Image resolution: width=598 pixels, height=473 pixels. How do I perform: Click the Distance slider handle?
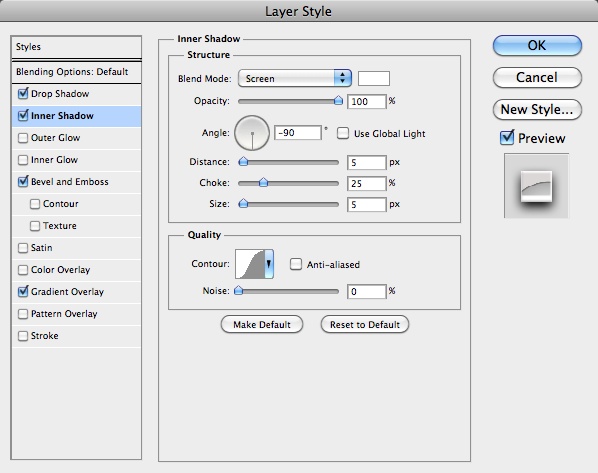pos(243,162)
